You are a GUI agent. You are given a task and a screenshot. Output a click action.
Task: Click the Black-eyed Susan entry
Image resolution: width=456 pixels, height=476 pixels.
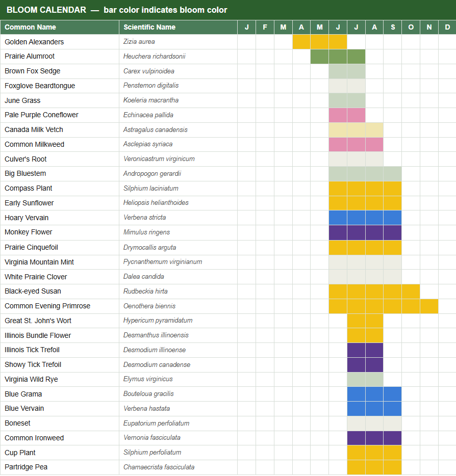point(33,292)
